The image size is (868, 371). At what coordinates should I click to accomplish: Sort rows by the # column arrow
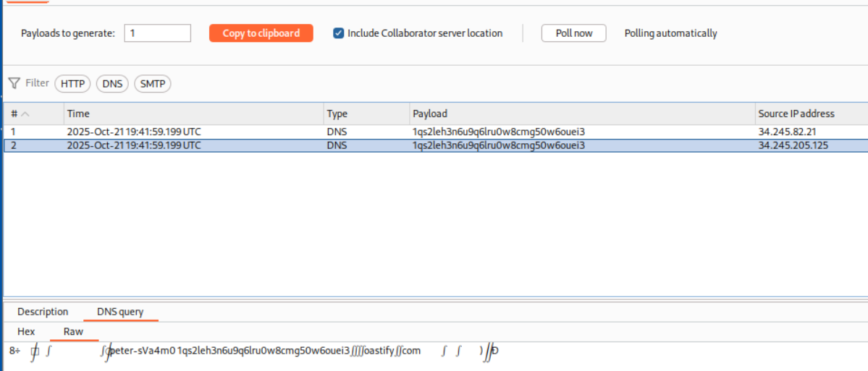(x=25, y=114)
